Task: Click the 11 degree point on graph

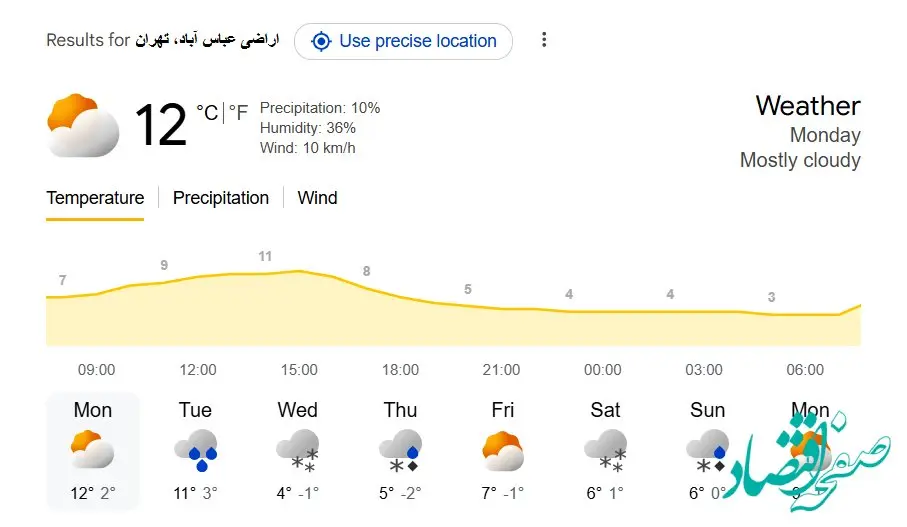Action: click(265, 257)
